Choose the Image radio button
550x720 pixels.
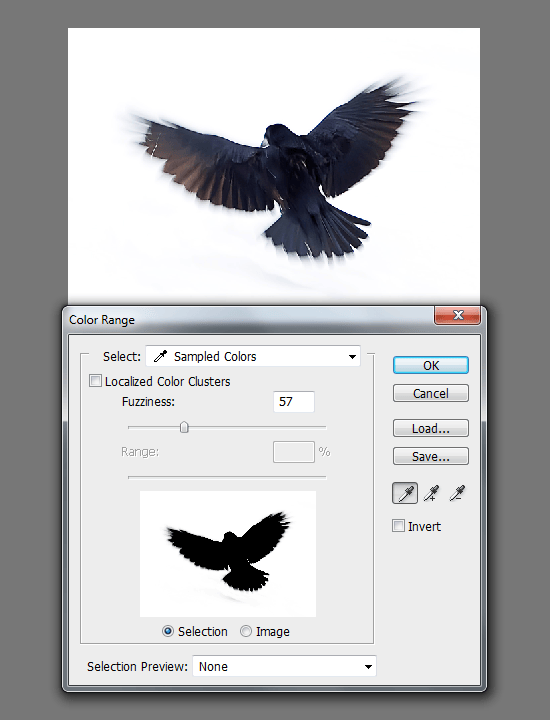[x=246, y=631]
